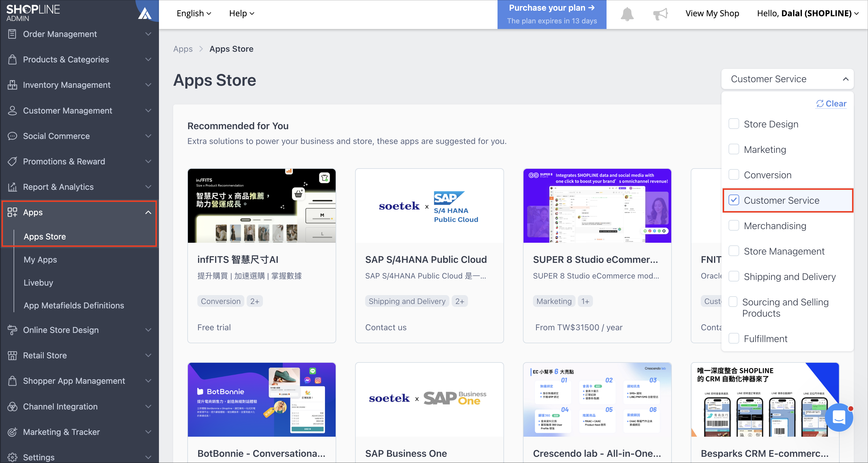Expand Online Store Design chevron

[x=148, y=330]
